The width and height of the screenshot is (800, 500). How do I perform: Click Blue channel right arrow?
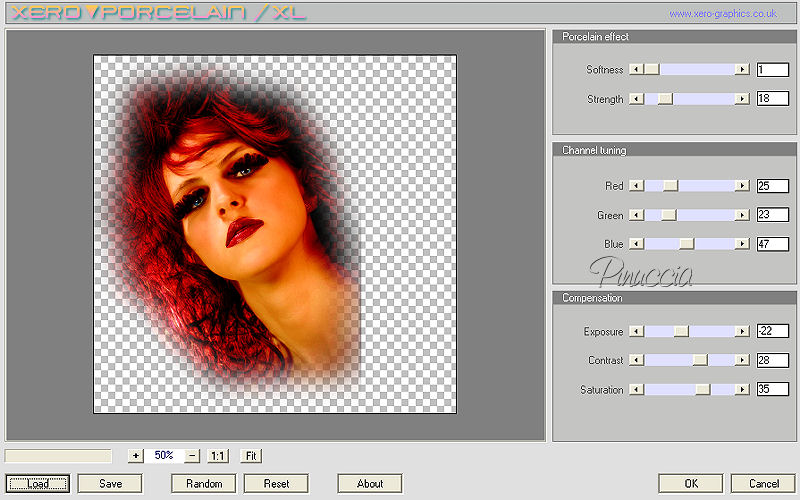[x=742, y=244]
